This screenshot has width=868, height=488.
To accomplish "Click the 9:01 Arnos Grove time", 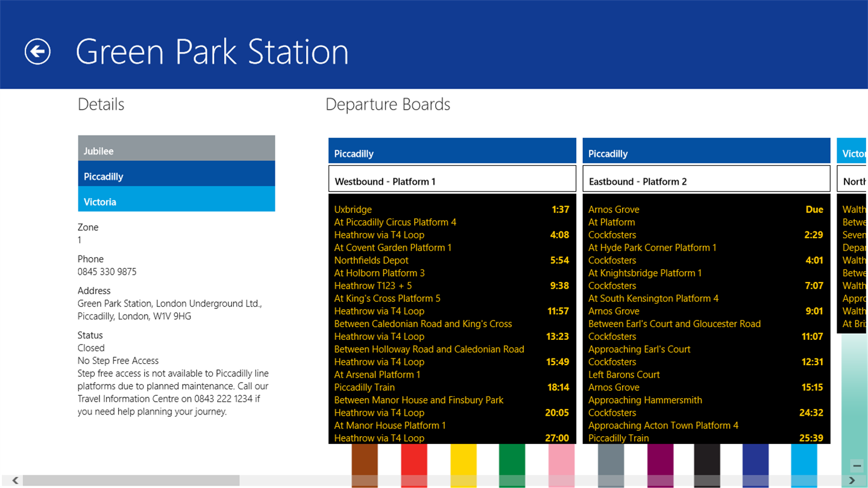I will click(814, 311).
